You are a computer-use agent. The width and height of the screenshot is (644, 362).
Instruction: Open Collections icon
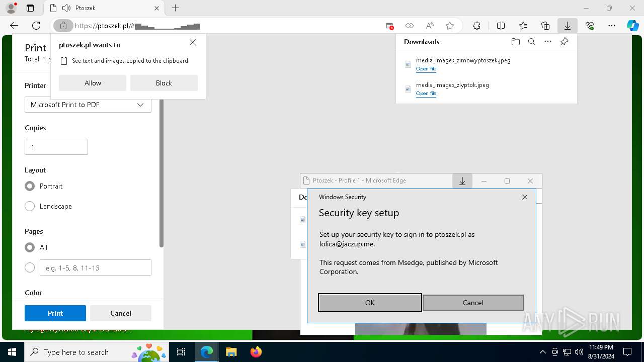pos(545,26)
